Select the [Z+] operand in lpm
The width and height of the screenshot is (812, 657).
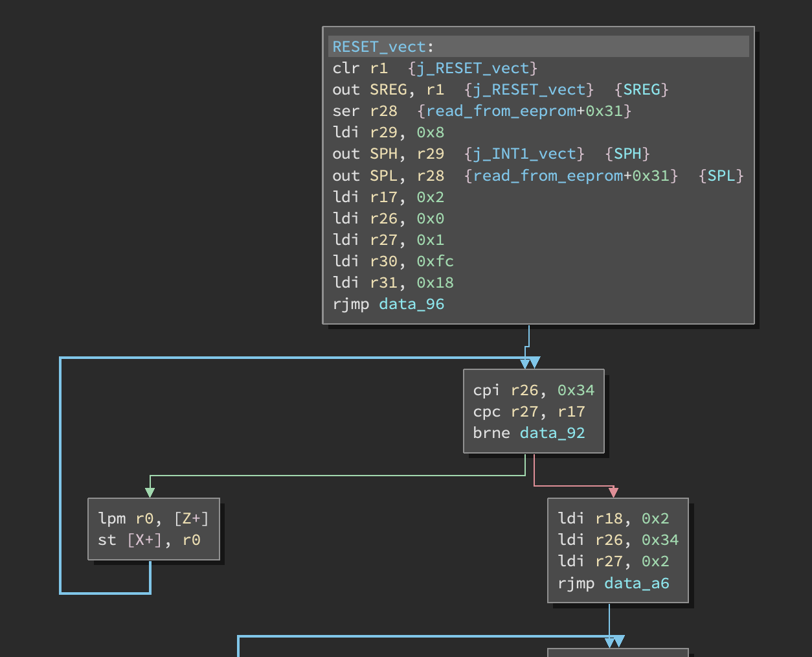pyautogui.click(x=191, y=518)
